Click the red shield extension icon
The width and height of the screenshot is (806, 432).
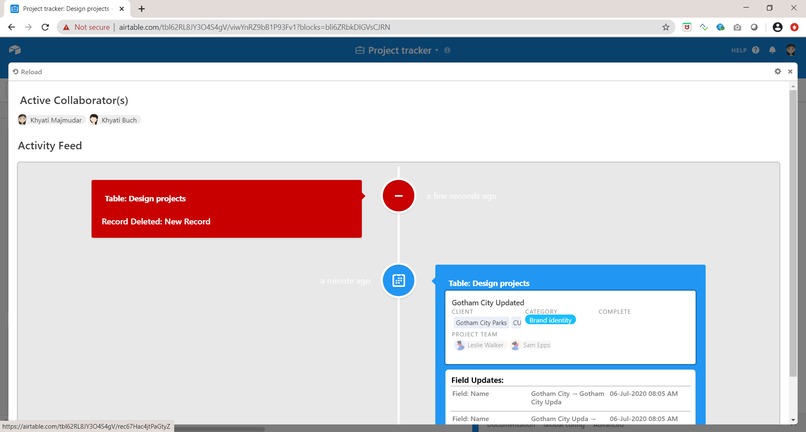tap(687, 27)
